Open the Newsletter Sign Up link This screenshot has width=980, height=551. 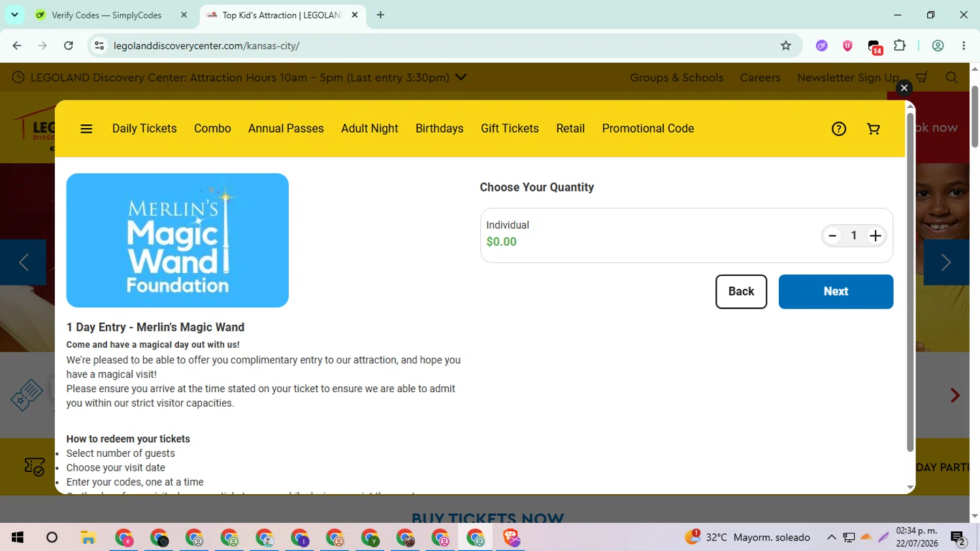click(848, 77)
